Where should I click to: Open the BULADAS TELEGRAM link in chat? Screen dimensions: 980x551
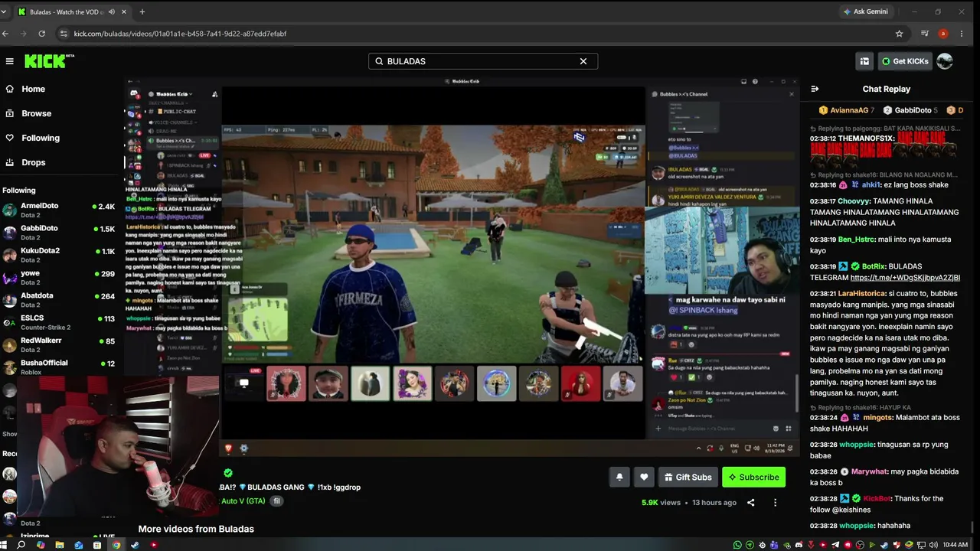pos(905,278)
